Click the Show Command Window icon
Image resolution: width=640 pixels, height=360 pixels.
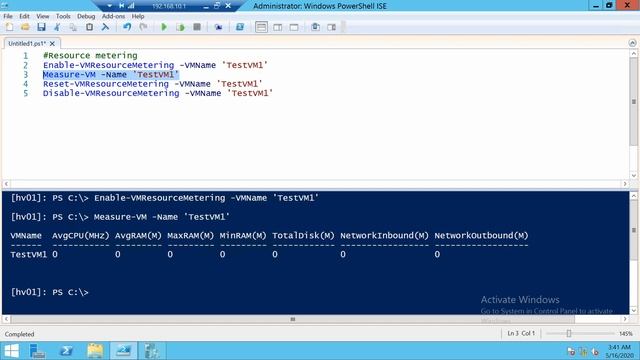tap(316, 27)
